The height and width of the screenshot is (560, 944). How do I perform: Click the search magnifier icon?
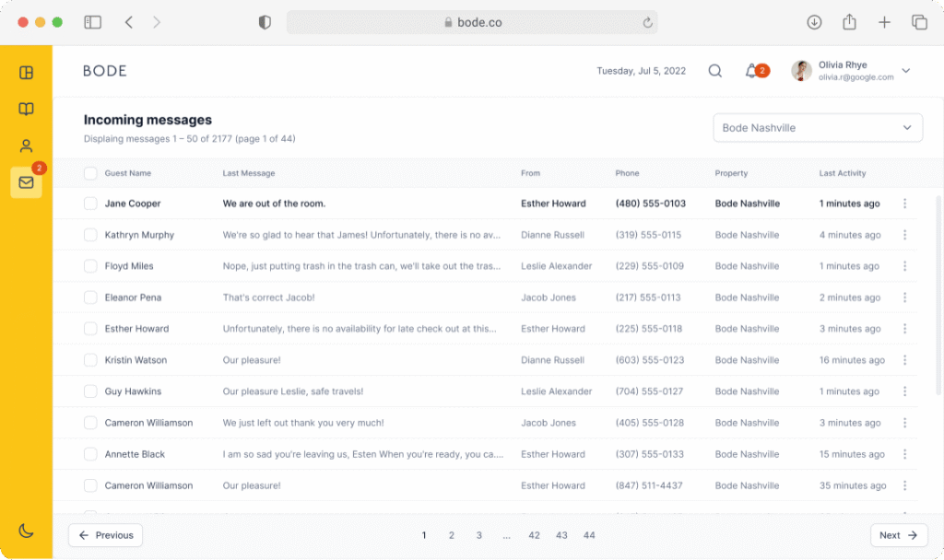pos(714,71)
